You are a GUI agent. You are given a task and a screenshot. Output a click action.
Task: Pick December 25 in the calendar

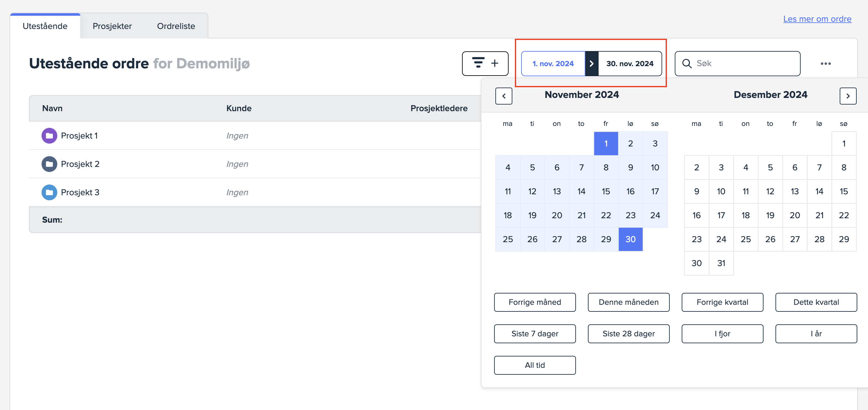pos(745,239)
